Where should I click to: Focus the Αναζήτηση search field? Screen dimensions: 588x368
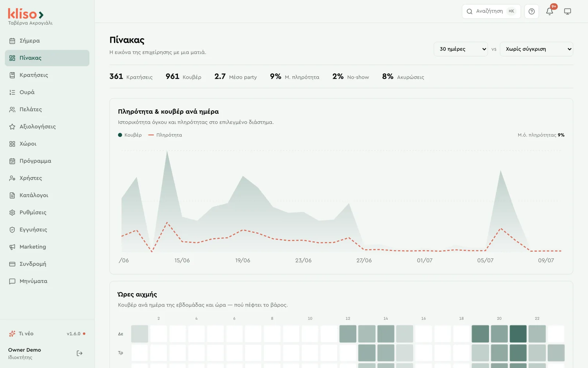pyautogui.click(x=491, y=11)
